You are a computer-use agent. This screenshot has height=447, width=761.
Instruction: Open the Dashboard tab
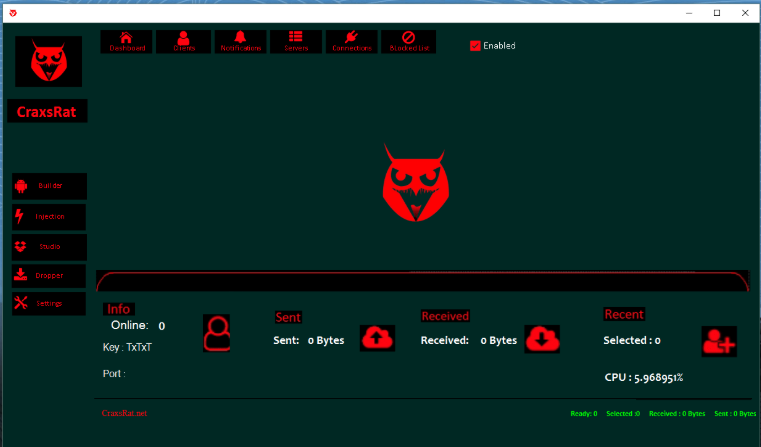click(x=126, y=42)
